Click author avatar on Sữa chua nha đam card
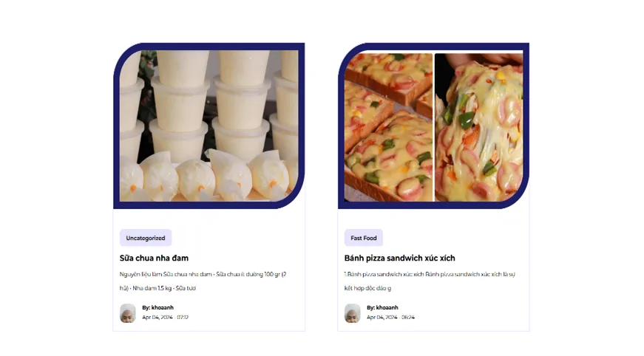The width and height of the screenshot is (644, 356). point(128,313)
